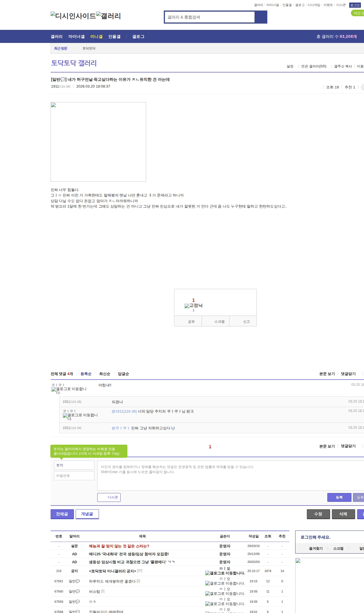The width and height of the screenshot is (364, 613).
Task: Click the 신고 report button under the post
Action: 246,322
